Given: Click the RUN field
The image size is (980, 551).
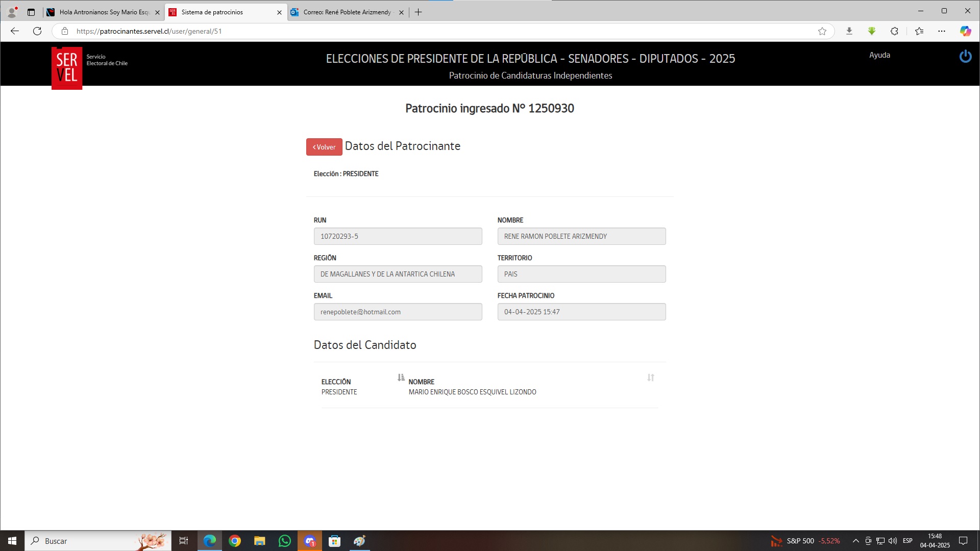Looking at the screenshot, I should coord(398,236).
